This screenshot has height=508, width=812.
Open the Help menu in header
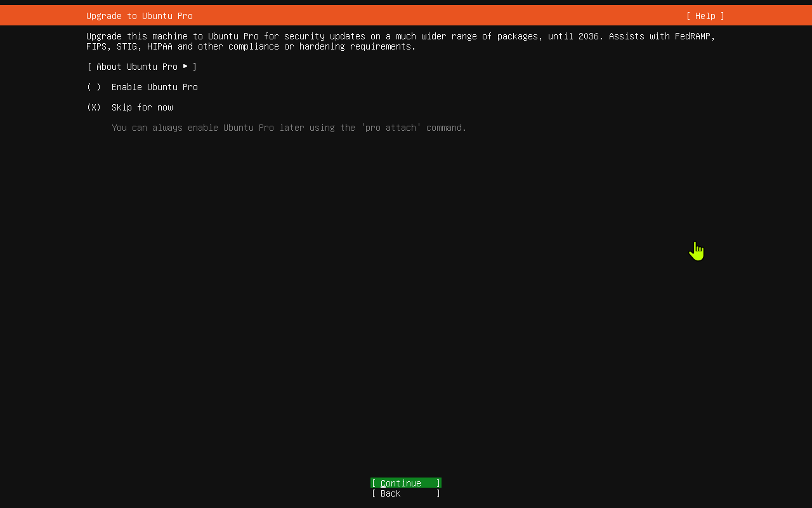pyautogui.click(x=705, y=16)
